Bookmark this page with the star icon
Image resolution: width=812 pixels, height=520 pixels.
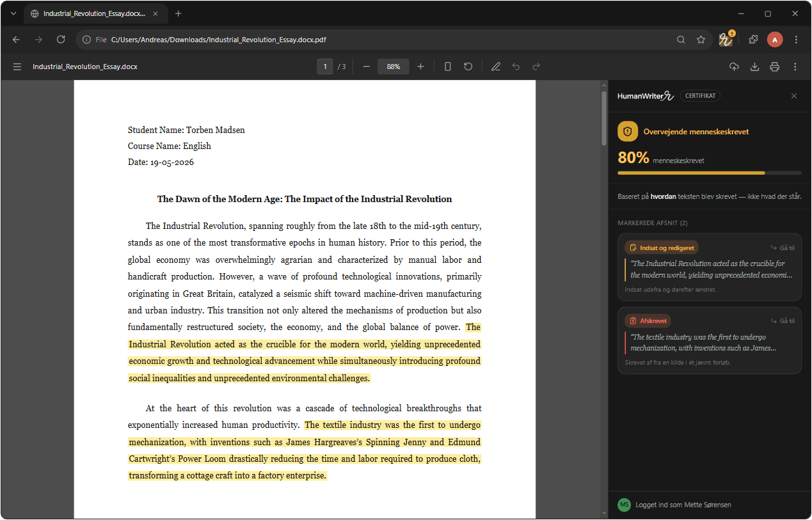pyautogui.click(x=701, y=40)
